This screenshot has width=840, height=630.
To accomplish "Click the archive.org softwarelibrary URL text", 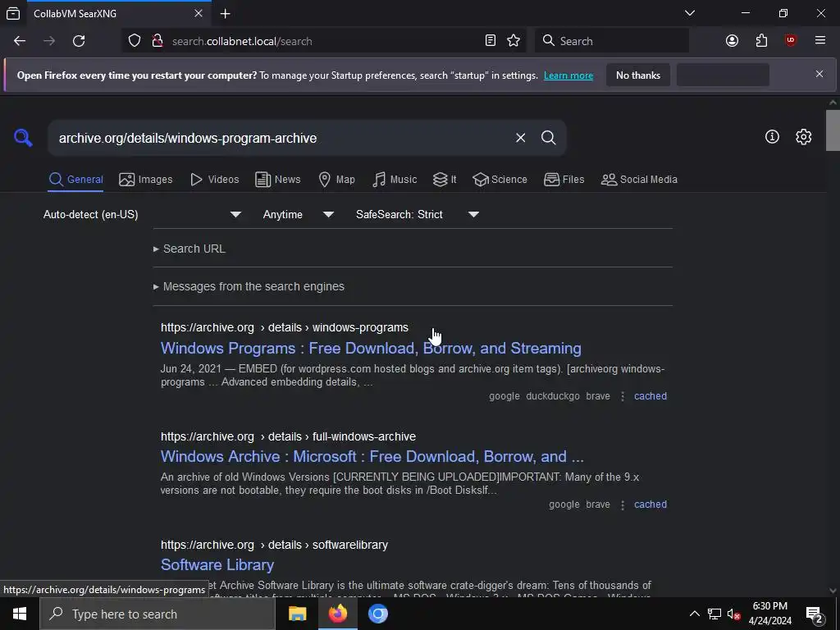I will (274, 545).
